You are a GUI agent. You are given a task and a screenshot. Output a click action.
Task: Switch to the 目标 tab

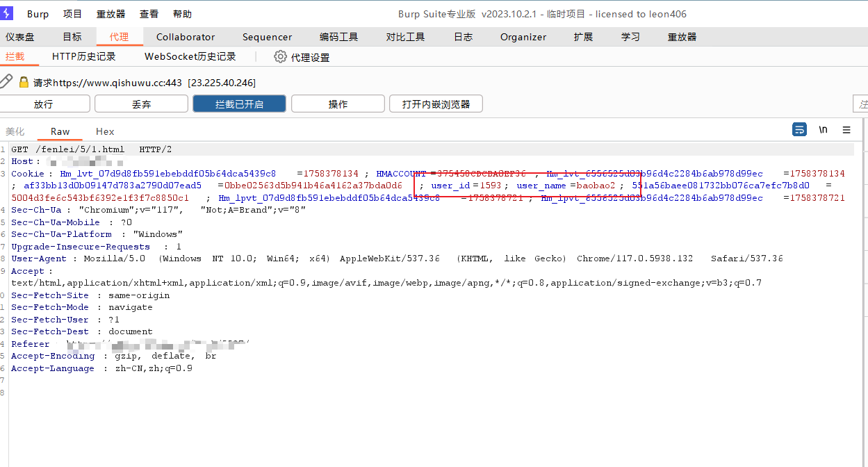[72, 37]
